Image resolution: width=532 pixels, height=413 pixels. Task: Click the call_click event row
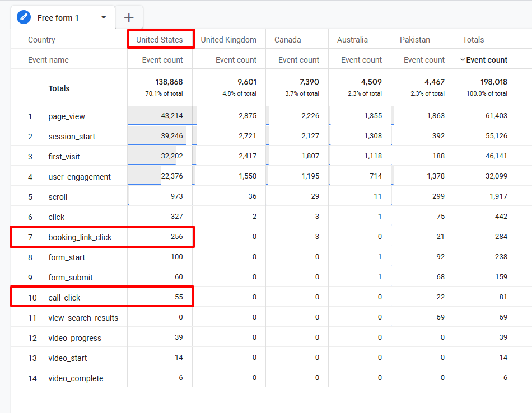(x=62, y=297)
